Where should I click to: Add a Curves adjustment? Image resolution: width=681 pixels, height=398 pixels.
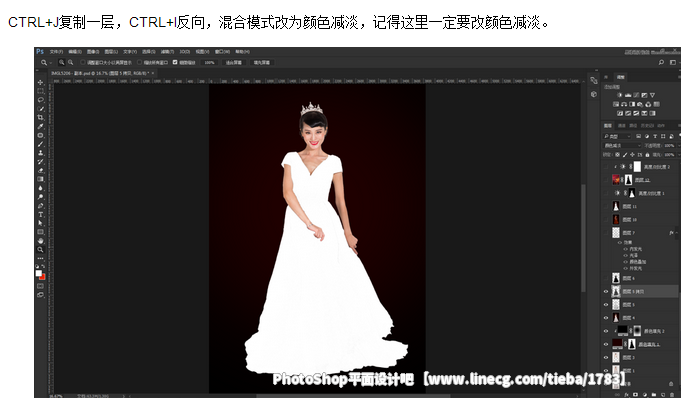click(x=636, y=95)
